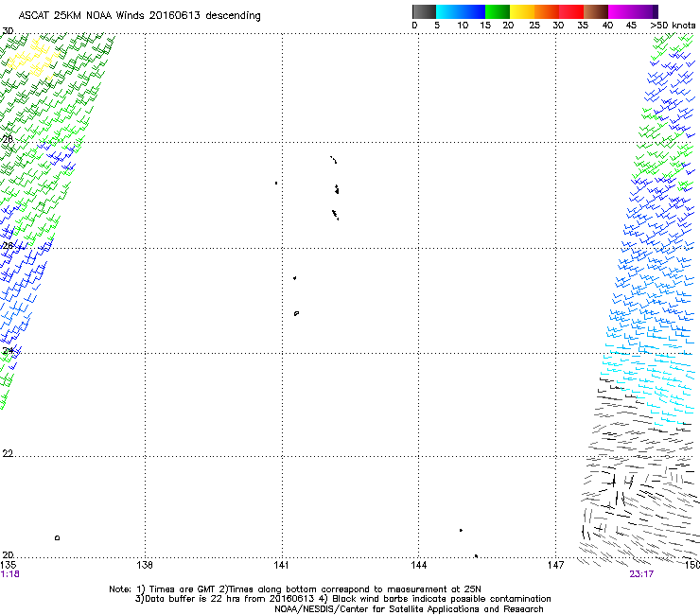Click the latitude label '22'
The height and width of the screenshot is (615, 700).
[x=8, y=453]
